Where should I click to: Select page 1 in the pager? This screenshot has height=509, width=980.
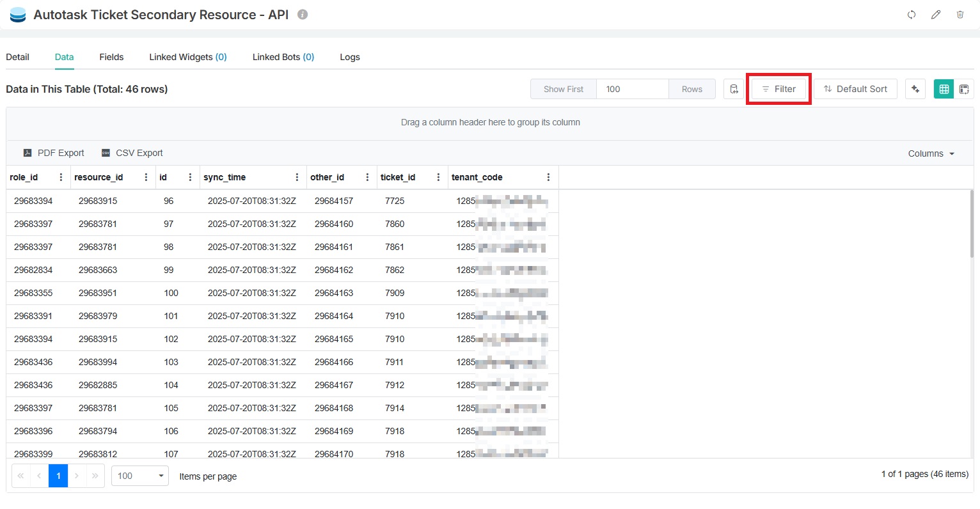tap(58, 476)
